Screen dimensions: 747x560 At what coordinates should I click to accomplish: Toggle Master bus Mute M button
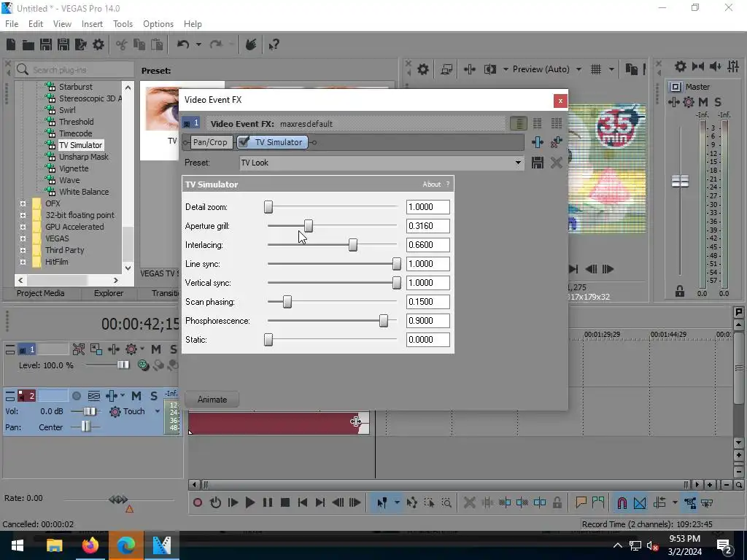(703, 102)
